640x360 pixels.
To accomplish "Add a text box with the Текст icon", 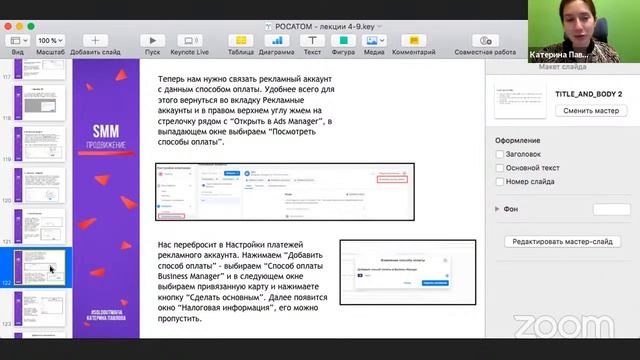I will pos(312,40).
